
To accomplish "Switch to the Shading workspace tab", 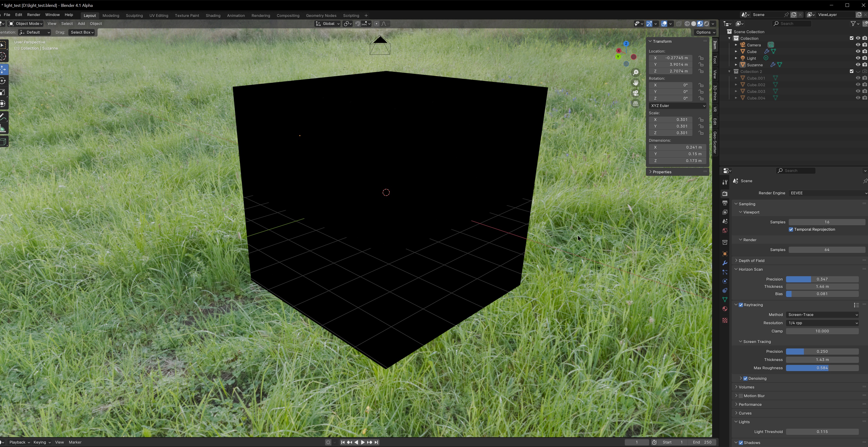I will 213,15.
